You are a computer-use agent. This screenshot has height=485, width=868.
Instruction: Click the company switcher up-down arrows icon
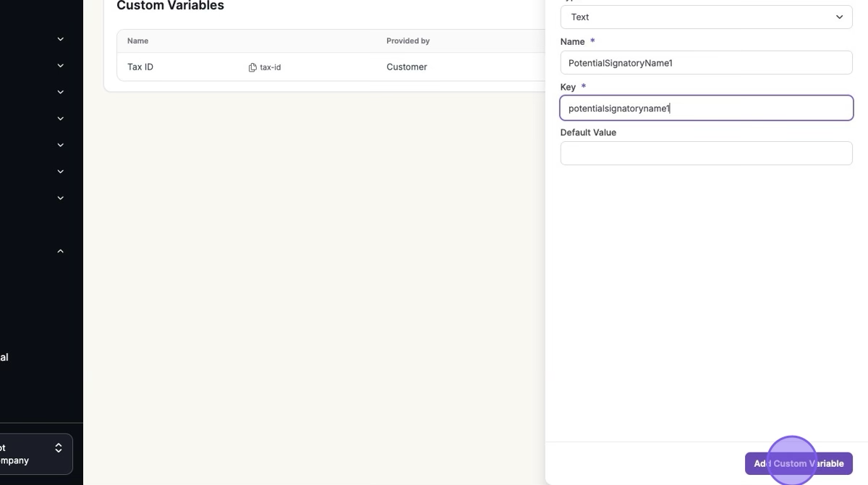(x=59, y=448)
